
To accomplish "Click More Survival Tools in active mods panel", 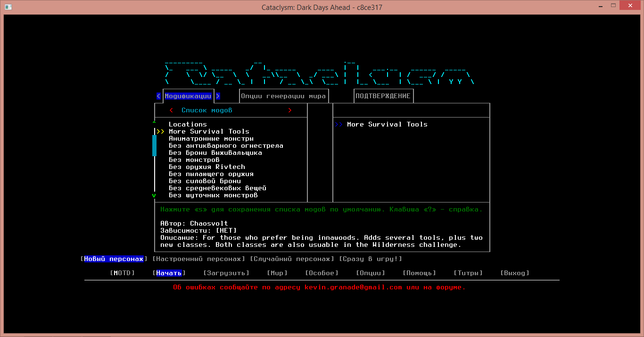I will coord(387,124).
